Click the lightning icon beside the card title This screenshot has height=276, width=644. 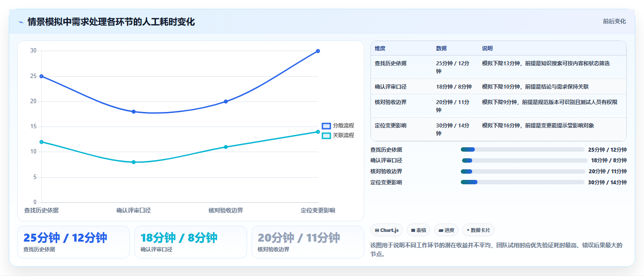coord(21,22)
